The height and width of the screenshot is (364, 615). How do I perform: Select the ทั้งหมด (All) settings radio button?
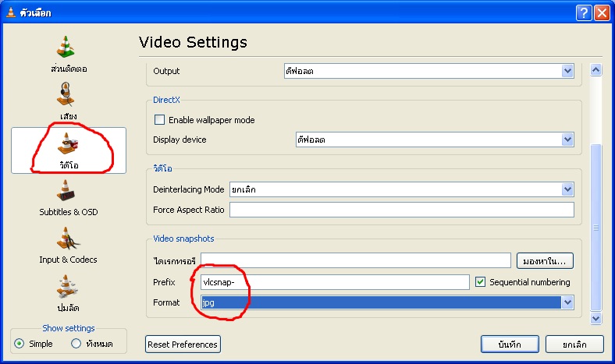76,344
